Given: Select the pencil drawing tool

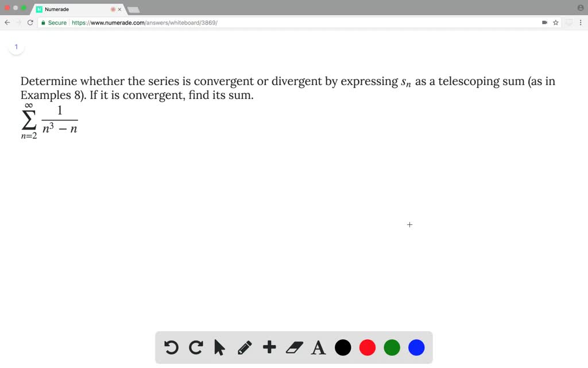Looking at the screenshot, I should [245, 347].
